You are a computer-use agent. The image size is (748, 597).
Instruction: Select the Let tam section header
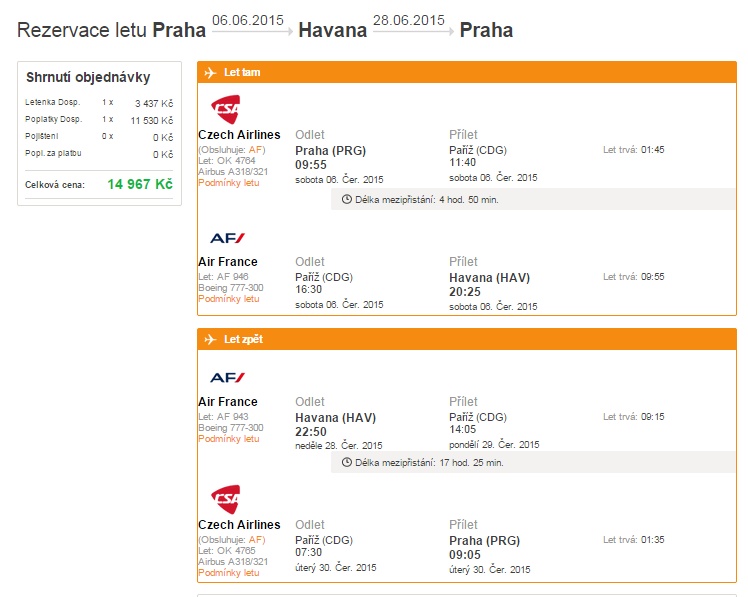click(467, 72)
